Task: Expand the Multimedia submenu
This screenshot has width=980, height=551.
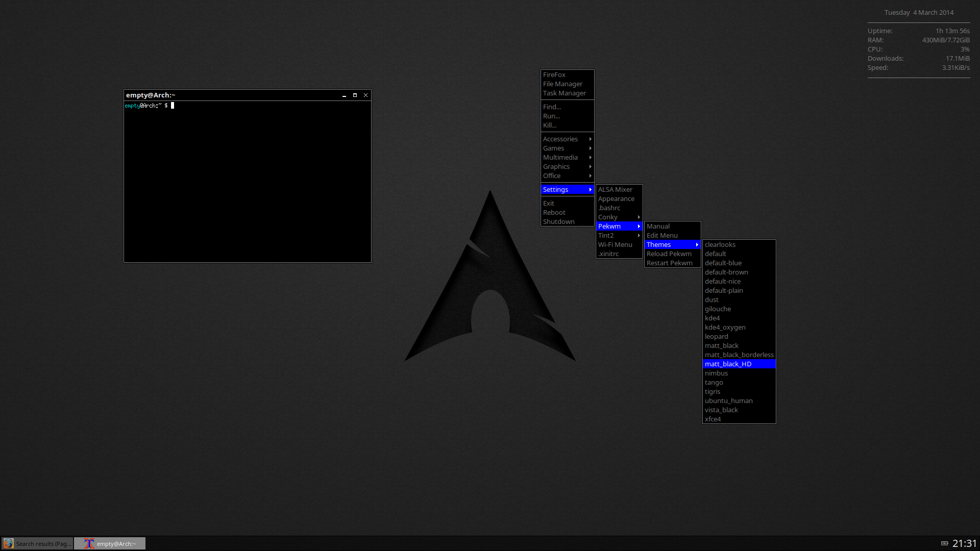Action: coord(567,157)
